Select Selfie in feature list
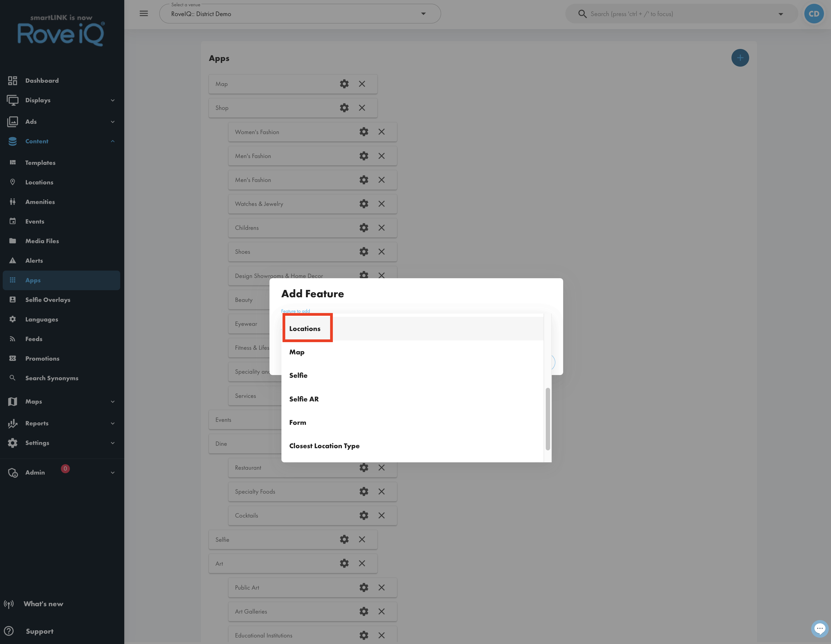Image resolution: width=831 pixels, height=644 pixels. coord(413,375)
